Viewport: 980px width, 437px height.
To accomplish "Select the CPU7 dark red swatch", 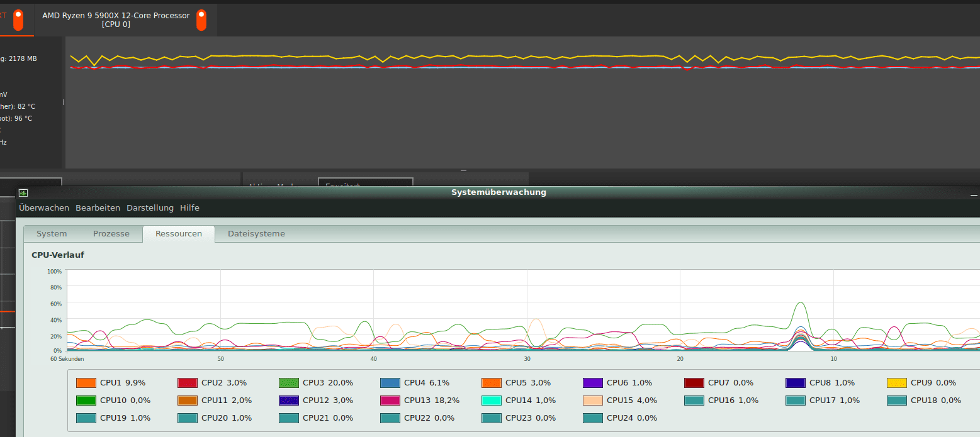I will pyautogui.click(x=694, y=382).
